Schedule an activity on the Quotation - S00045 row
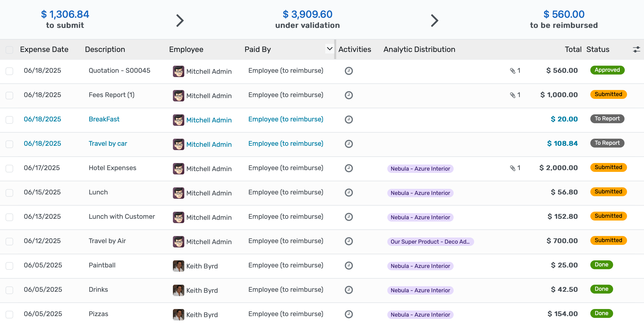644x326 pixels. pos(349,71)
